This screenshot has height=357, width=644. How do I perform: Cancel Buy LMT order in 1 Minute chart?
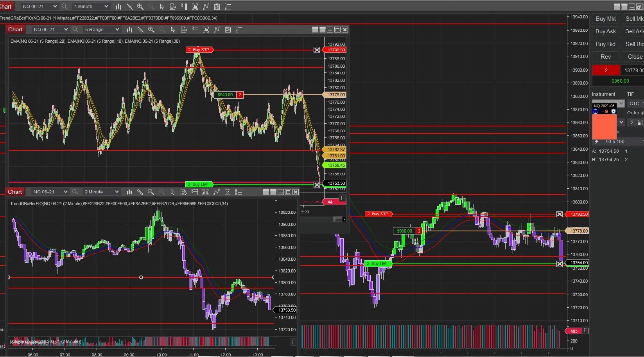click(x=560, y=264)
